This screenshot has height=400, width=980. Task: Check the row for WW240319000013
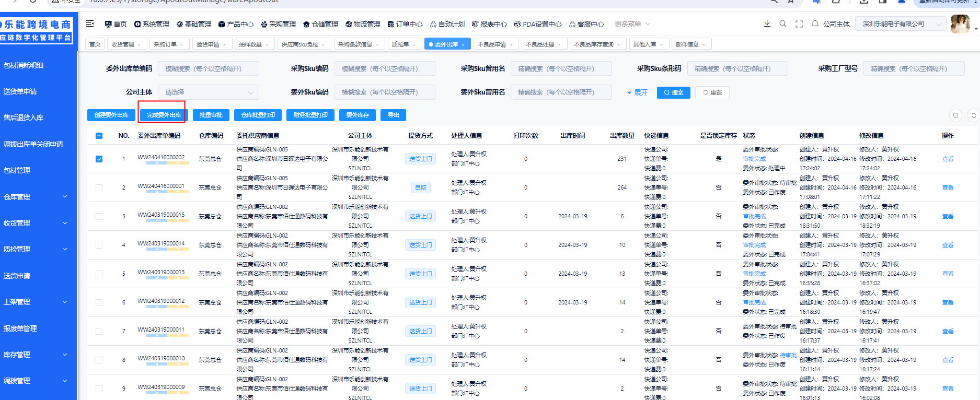point(99,274)
